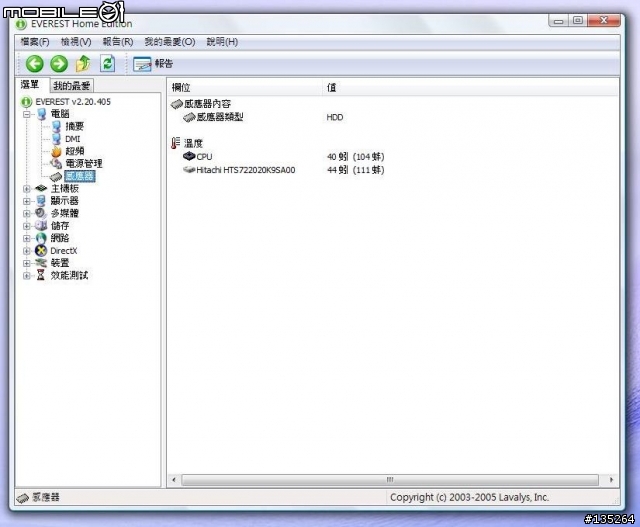Screen dimensions: 640x527
Task: Expand the 主機板 tree node
Action: [x=27, y=189]
